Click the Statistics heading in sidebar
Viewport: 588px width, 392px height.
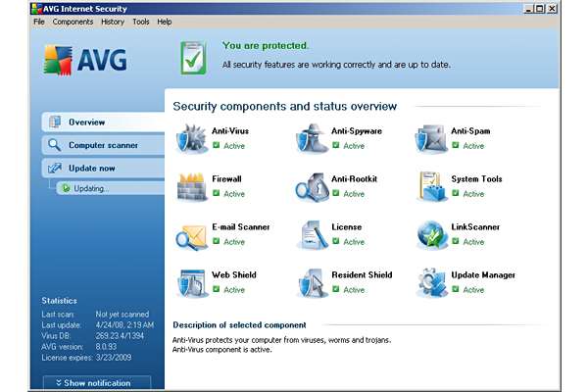click(x=59, y=301)
